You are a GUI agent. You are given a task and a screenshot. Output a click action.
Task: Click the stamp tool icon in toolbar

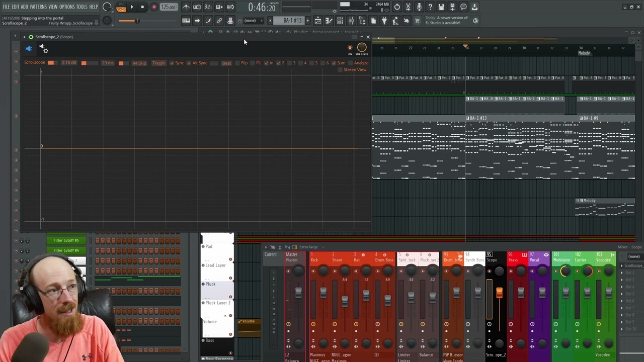click(x=230, y=21)
